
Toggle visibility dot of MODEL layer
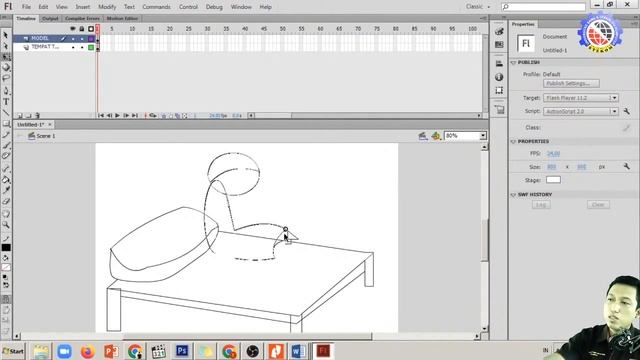point(73,39)
